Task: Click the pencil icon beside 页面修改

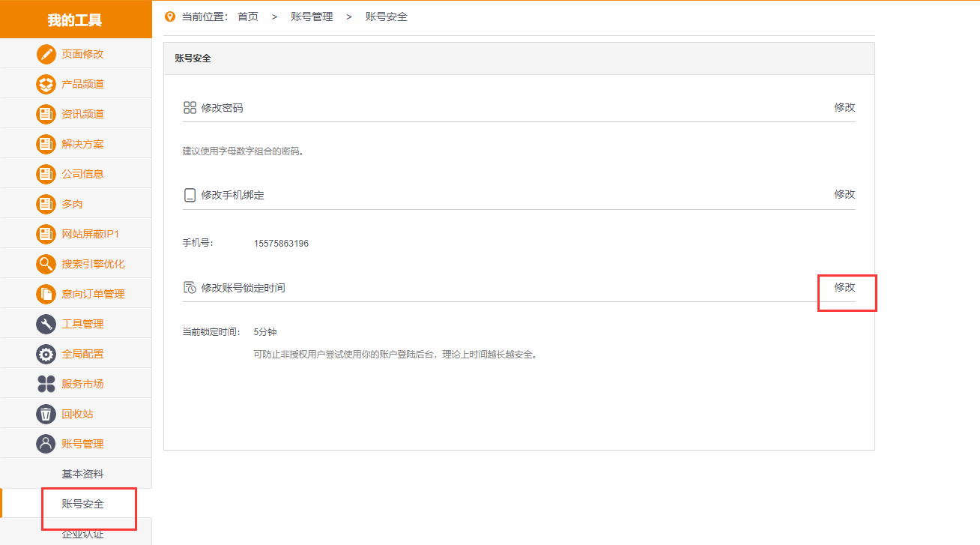Action: click(46, 54)
